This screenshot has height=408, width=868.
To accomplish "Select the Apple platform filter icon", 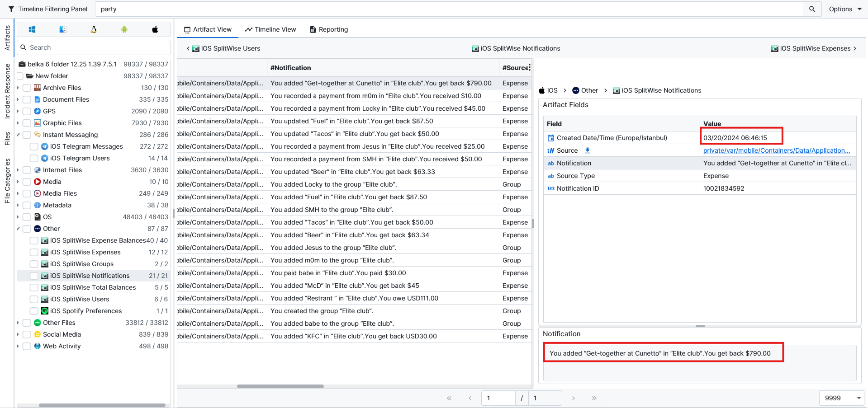I will pyautogui.click(x=155, y=29).
